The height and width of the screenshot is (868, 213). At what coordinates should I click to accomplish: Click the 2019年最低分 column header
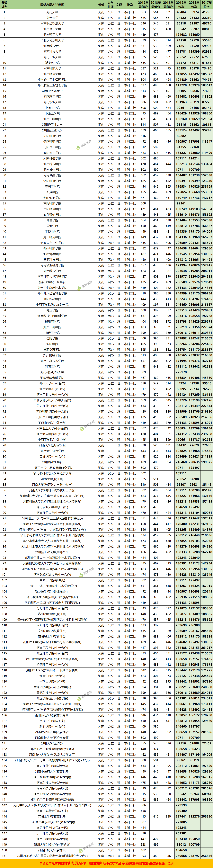pyautogui.click(x=143, y=5)
